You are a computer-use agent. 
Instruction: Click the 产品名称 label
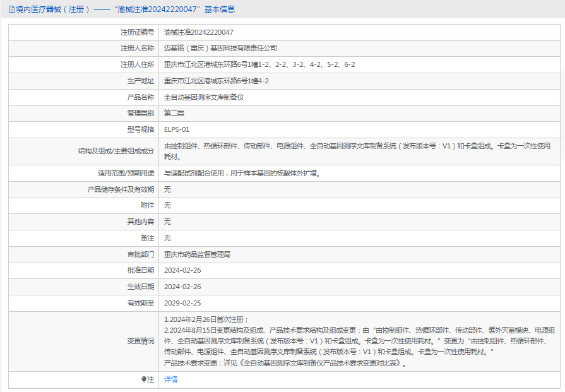pyautogui.click(x=141, y=97)
